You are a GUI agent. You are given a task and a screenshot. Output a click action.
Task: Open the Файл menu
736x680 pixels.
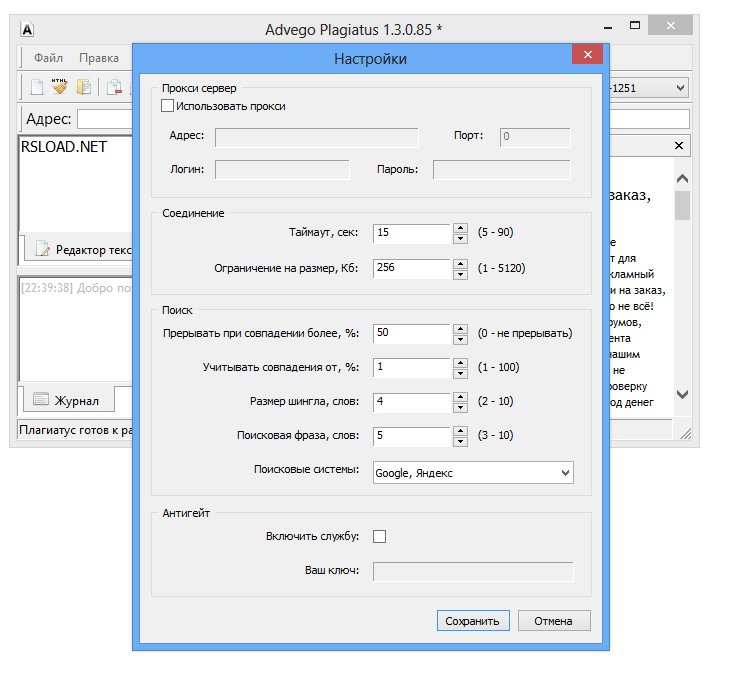[48, 58]
